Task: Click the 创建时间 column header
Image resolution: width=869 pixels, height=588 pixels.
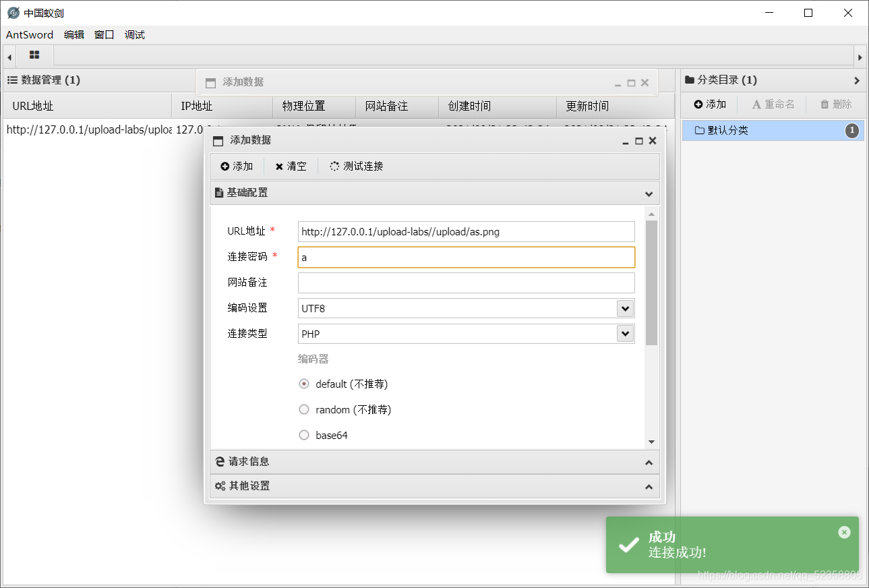Action: click(498, 106)
